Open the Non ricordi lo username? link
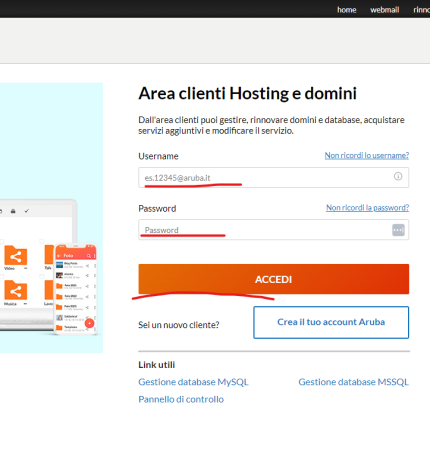The width and height of the screenshot is (430, 450). tap(367, 155)
